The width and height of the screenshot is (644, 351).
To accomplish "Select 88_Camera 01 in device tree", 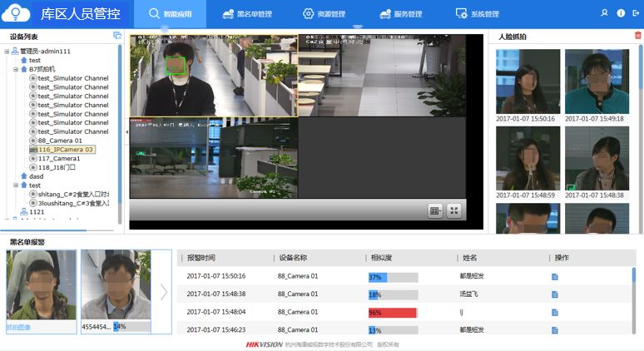I will pyautogui.click(x=60, y=141).
